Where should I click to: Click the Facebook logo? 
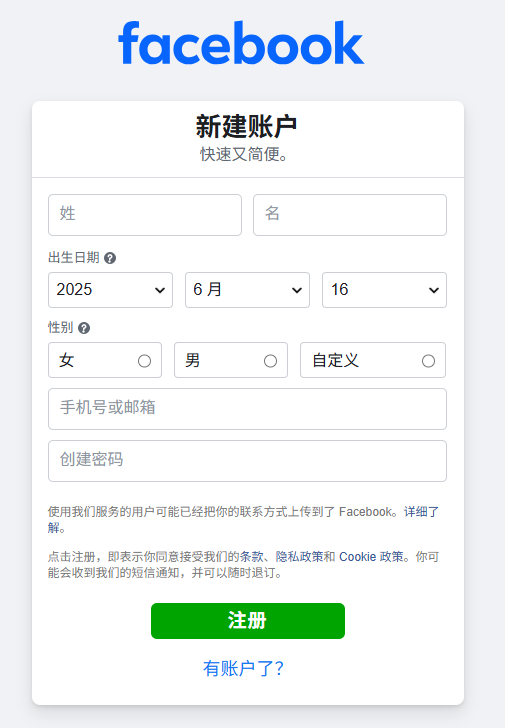241,43
